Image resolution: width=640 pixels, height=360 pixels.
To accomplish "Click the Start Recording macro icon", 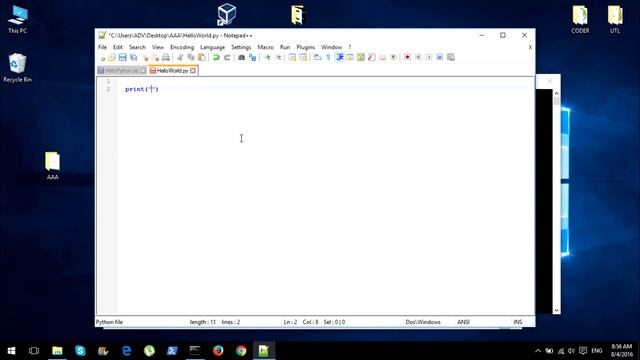I will coord(407,58).
